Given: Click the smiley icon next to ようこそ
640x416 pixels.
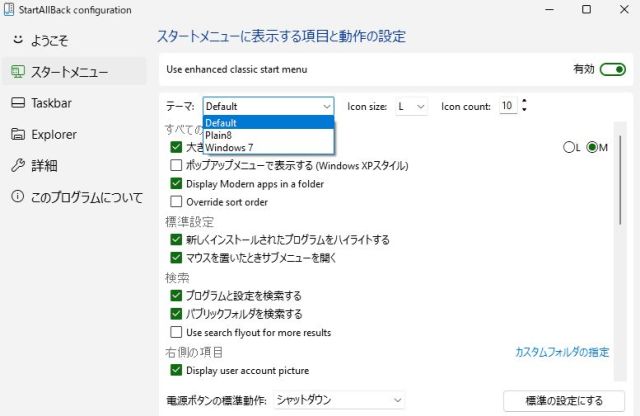Looking at the screenshot, I should (x=18, y=40).
